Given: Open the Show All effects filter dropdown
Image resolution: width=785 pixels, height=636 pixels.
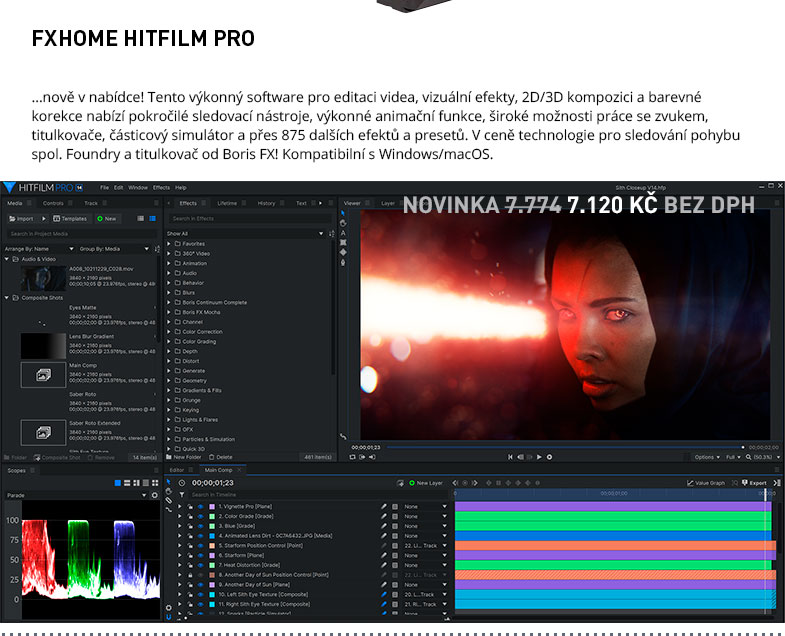Looking at the screenshot, I should [245, 233].
